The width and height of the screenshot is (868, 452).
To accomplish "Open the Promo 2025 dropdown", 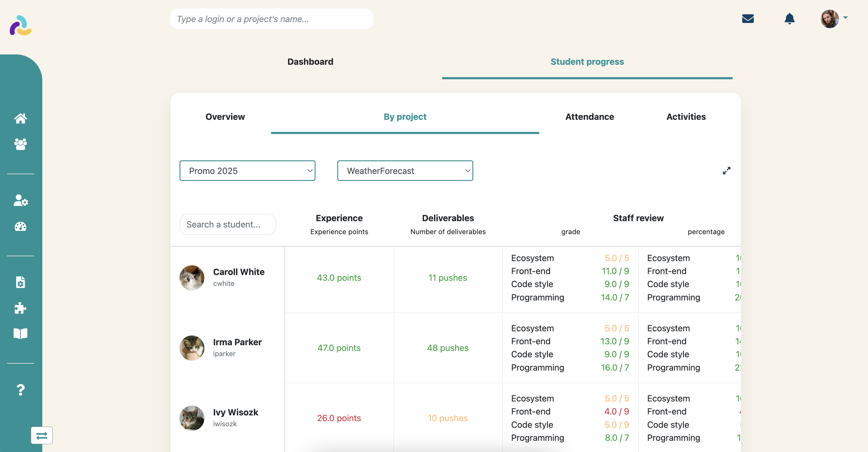I will [247, 171].
